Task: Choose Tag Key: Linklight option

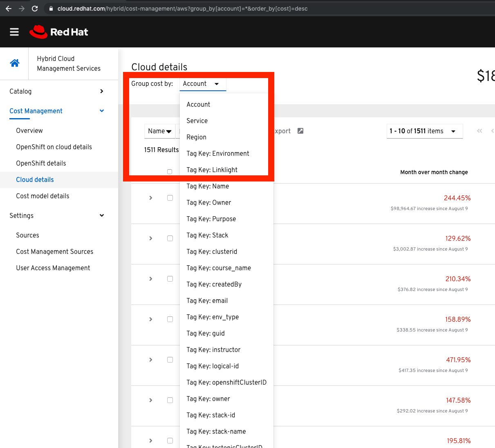Action: (x=226, y=170)
